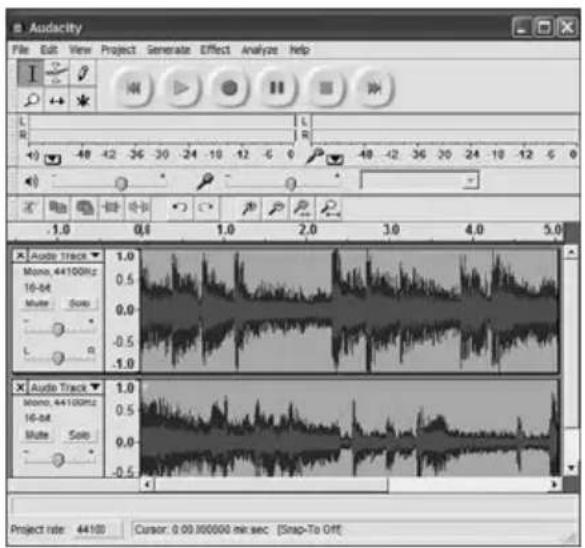Select the Multi-tool asterisk icon
The height and width of the screenshot is (548, 585).
pos(82,100)
